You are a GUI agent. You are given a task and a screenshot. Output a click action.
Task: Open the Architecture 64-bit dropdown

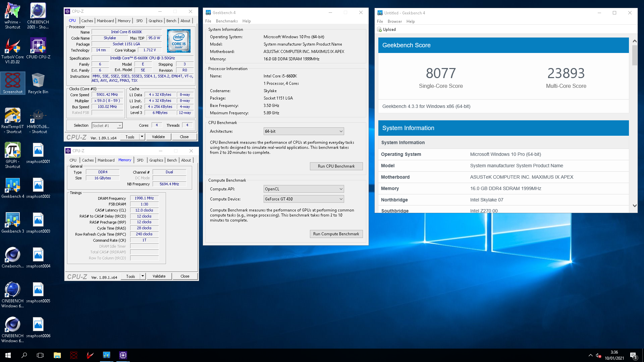tap(304, 131)
